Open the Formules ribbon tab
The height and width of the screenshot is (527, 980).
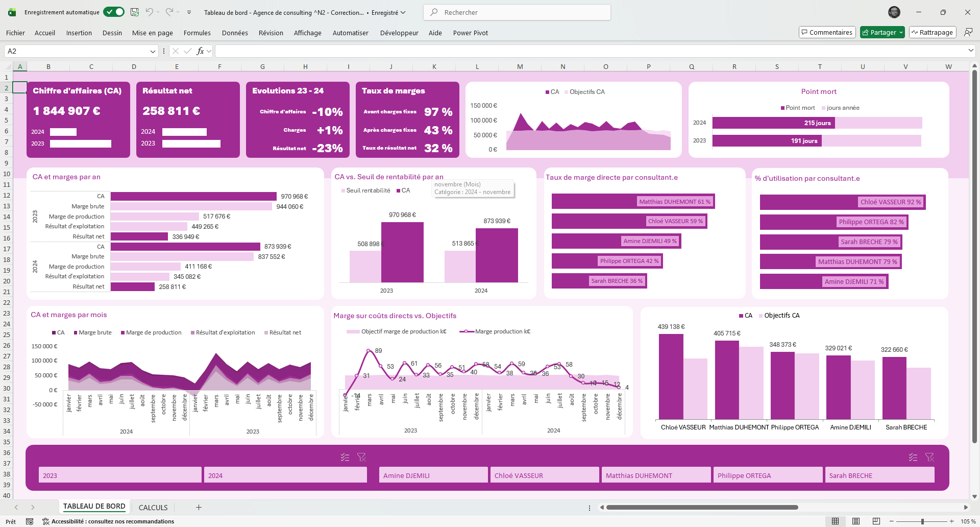pos(197,33)
